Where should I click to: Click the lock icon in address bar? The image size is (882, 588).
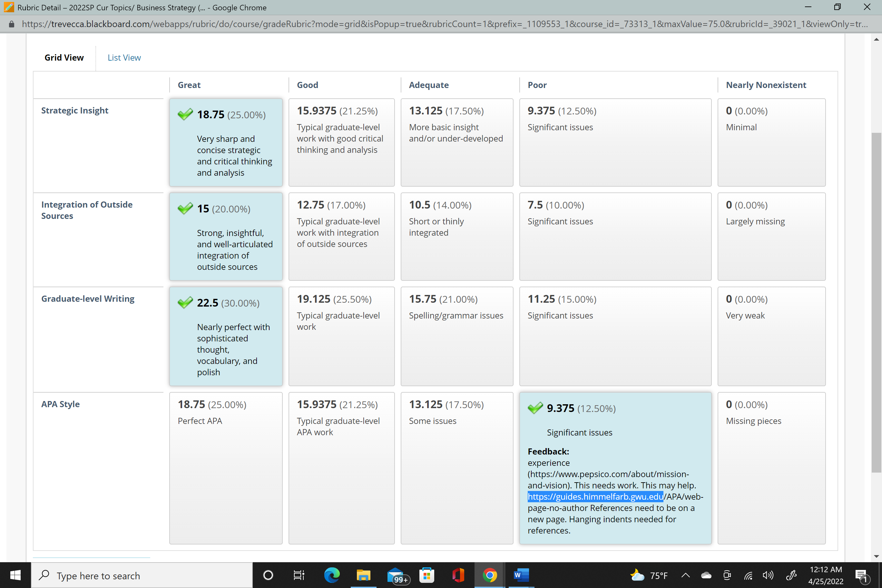point(11,24)
